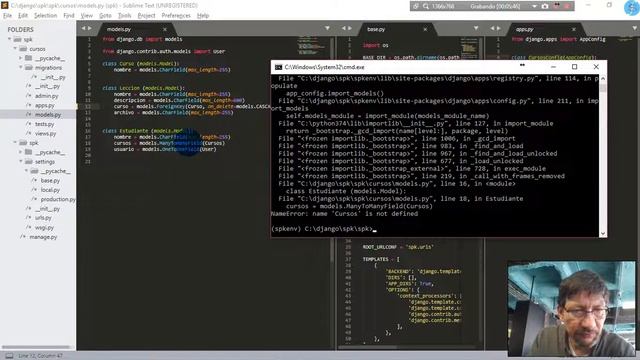Collapse the inner spk folder
Screen dimensions: 640x360
15,142
